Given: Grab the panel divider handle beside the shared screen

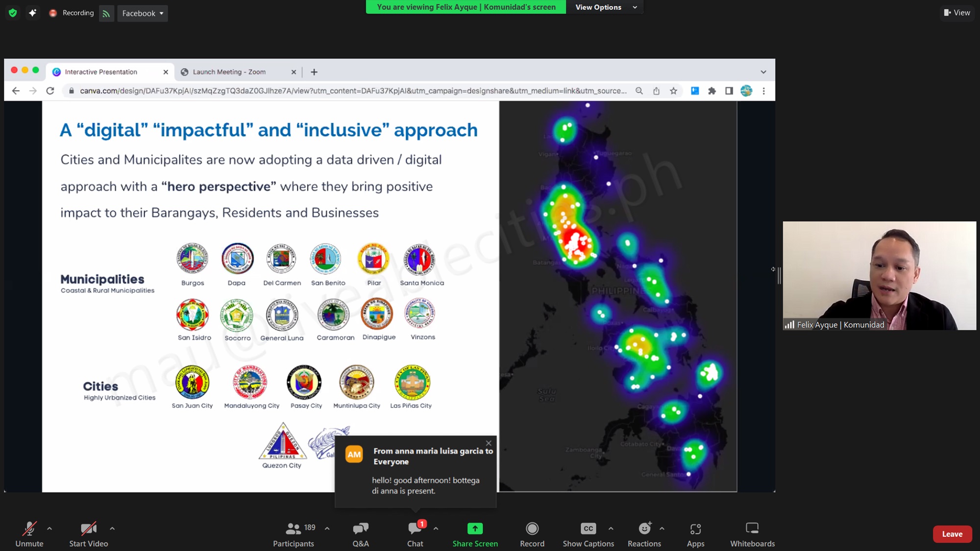Looking at the screenshot, I should [x=779, y=276].
